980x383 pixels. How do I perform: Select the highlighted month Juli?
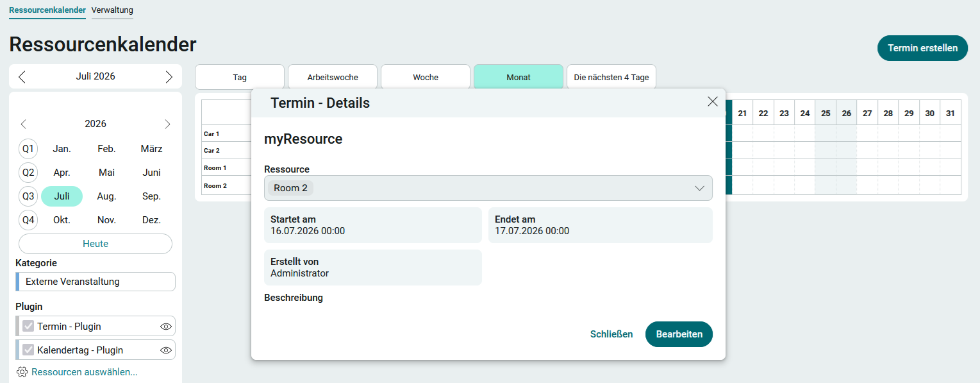click(x=62, y=196)
